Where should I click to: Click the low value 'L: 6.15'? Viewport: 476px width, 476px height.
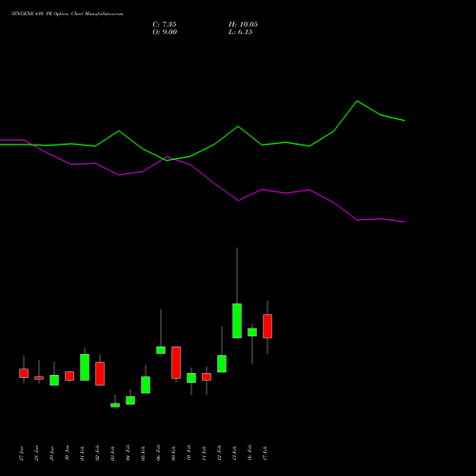(x=241, y=32)
